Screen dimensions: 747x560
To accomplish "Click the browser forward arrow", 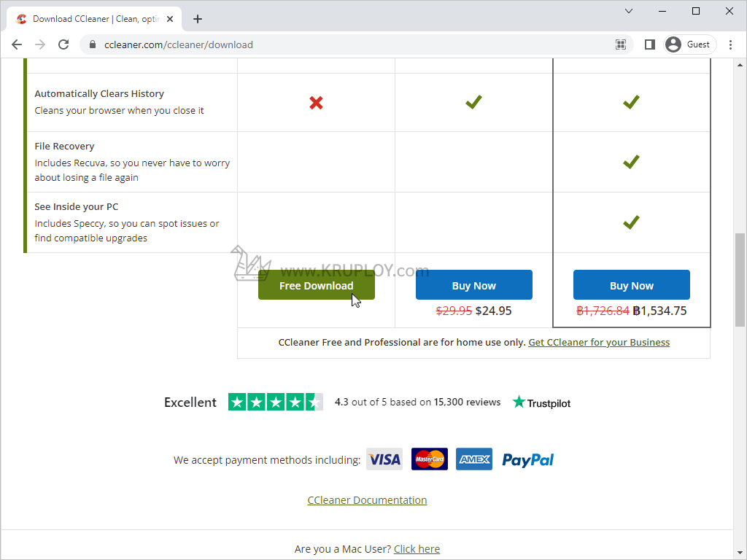I will [x=40, y=44].
